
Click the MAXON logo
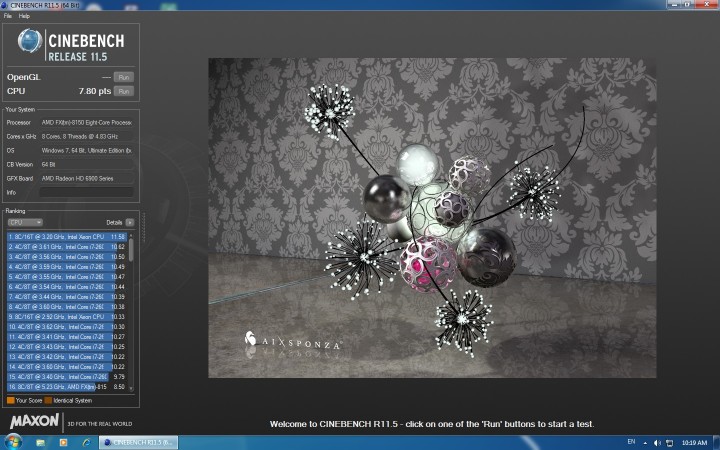point(34,421)
